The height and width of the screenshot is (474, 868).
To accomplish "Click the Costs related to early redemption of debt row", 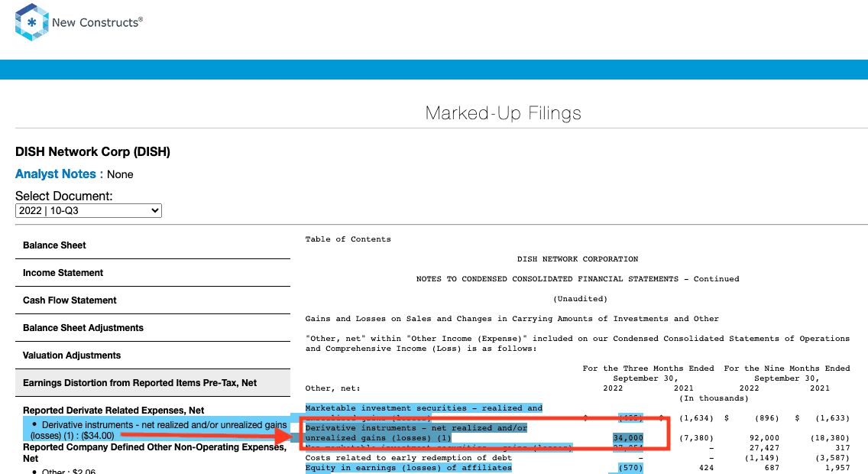I will coord(409,458).
